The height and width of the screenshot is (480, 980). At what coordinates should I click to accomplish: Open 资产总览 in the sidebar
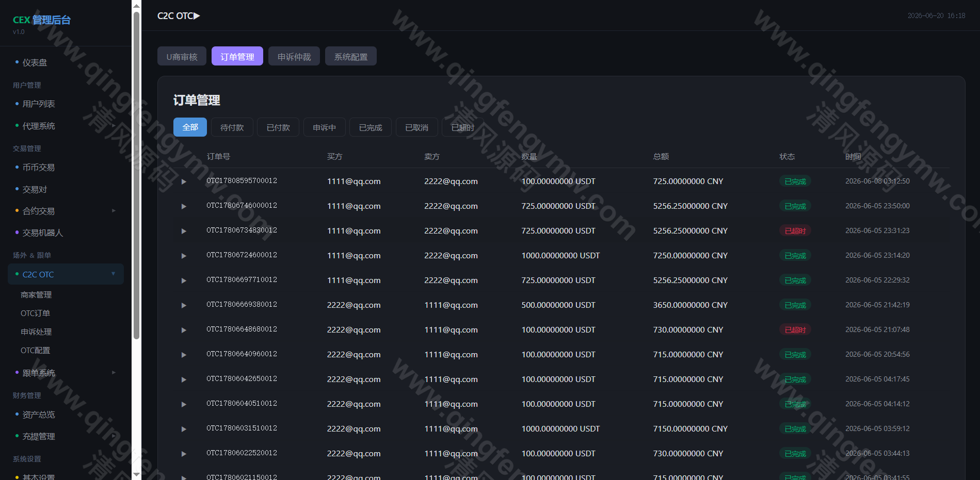pos(66,415)
